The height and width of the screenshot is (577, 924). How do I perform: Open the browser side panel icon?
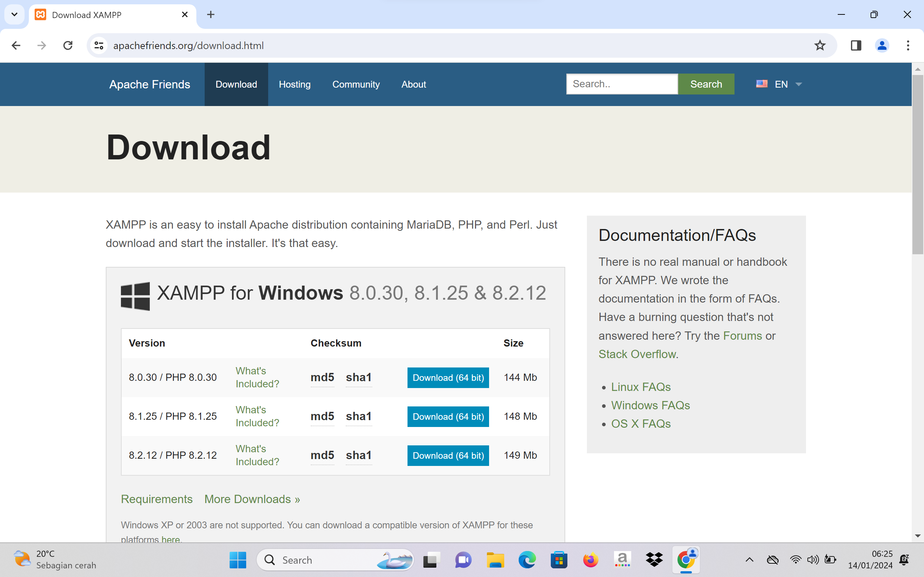(x=856, y=45)
